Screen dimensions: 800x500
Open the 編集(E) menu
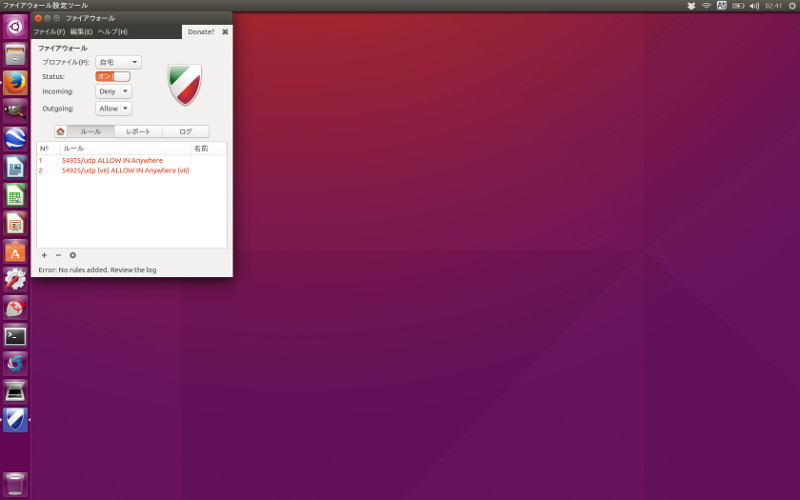tap(81, 32)
